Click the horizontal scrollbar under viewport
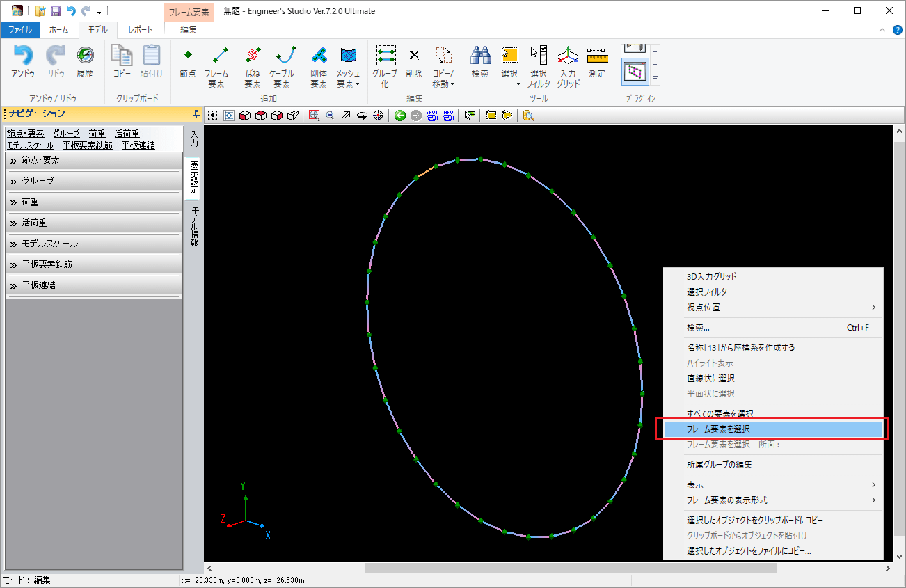 pyautogui.click(x=571, y=569)
